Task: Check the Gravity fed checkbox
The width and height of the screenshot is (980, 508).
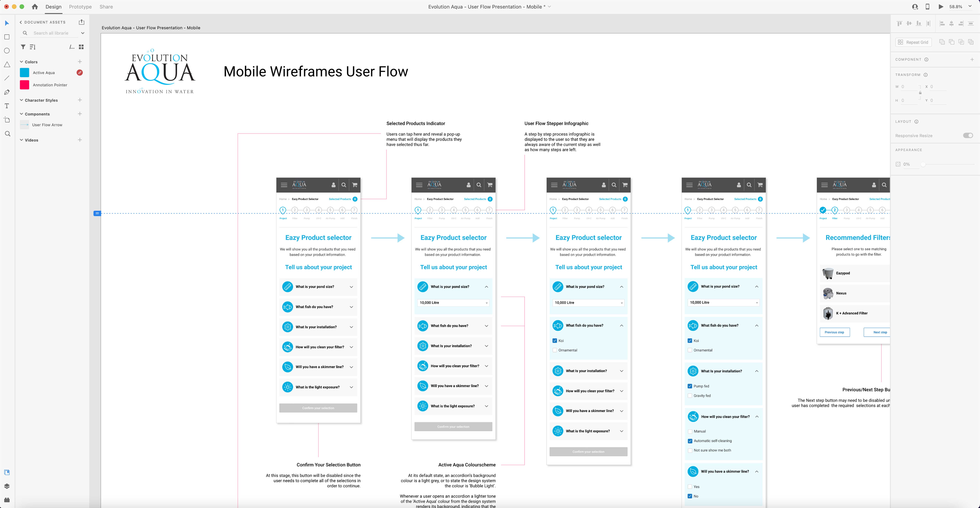Action: 690,396
